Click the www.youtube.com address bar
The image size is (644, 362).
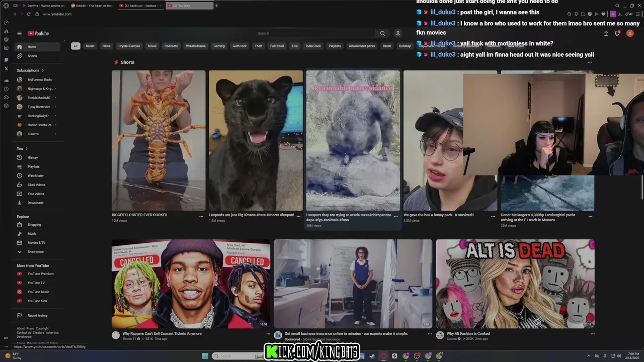point(57,14)
